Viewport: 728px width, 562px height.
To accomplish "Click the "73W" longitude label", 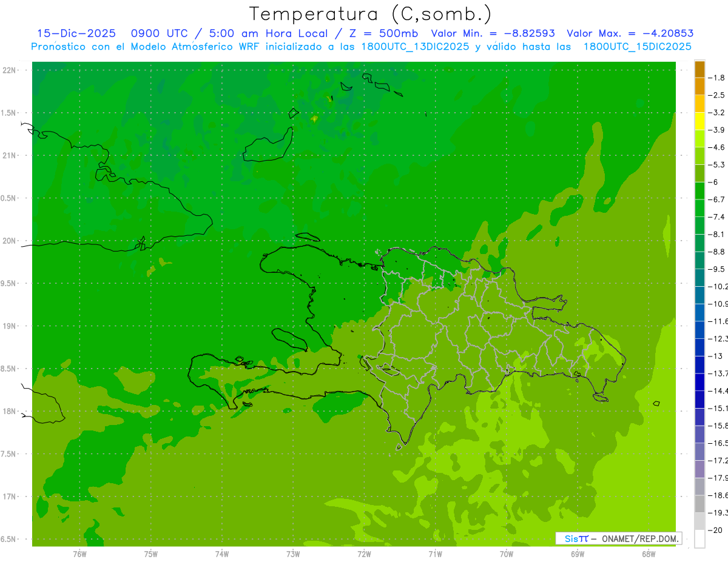I will point(293,554).
